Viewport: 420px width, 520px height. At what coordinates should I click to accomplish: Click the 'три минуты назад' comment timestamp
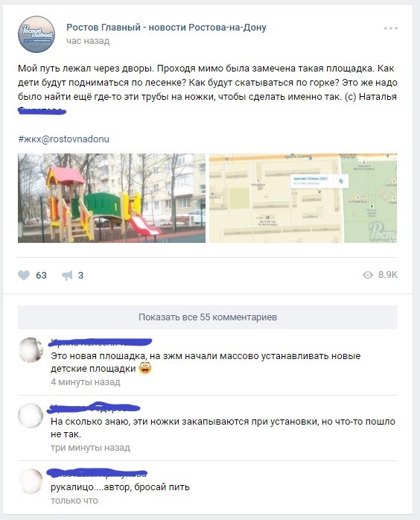91,448
